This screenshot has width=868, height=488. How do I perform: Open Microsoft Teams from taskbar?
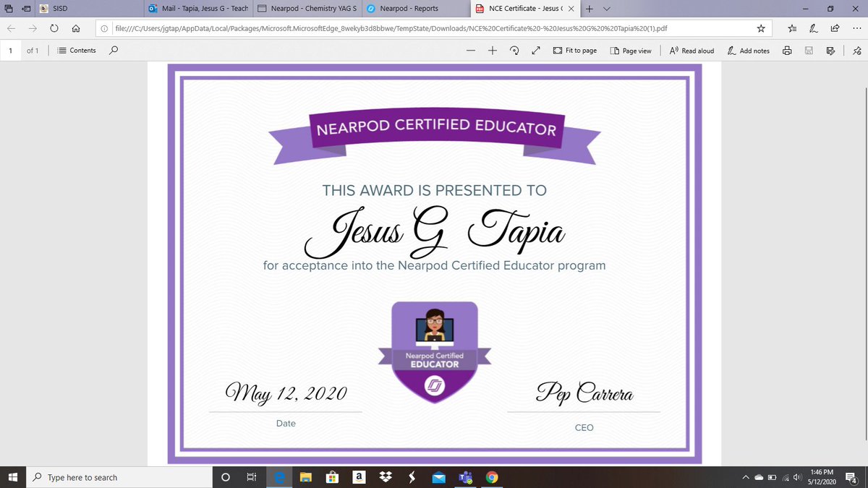pos(465,477)
